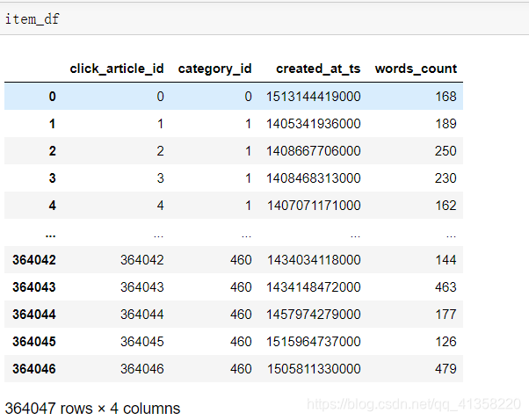Click words count value 189
Screen dimensions: 529x420
pos(446,124)
